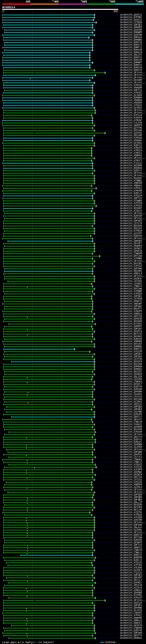The image size is (146, 644).
Task: Select label UniRef100_A5AQ98
Action: click(x=131, y=87)
